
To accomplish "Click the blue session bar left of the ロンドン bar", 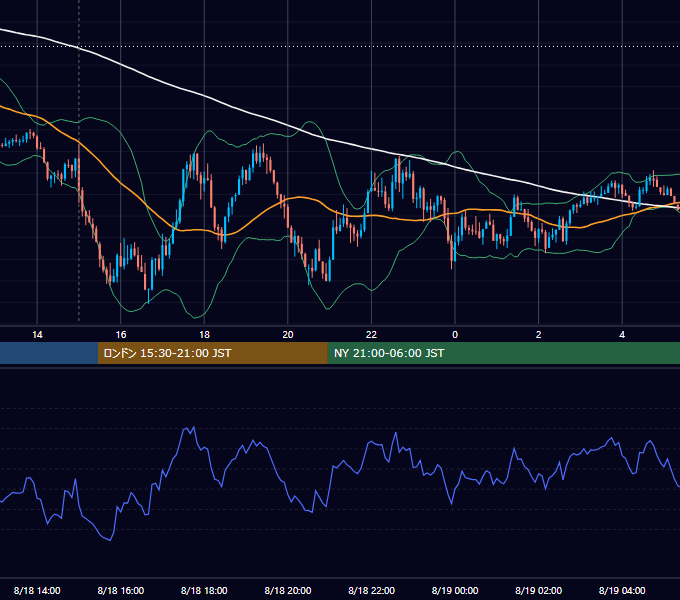I will (49, 353).
